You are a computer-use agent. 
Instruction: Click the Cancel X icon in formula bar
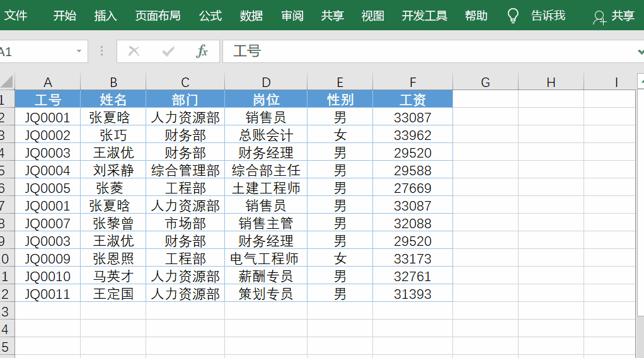(x=134, y=52)
